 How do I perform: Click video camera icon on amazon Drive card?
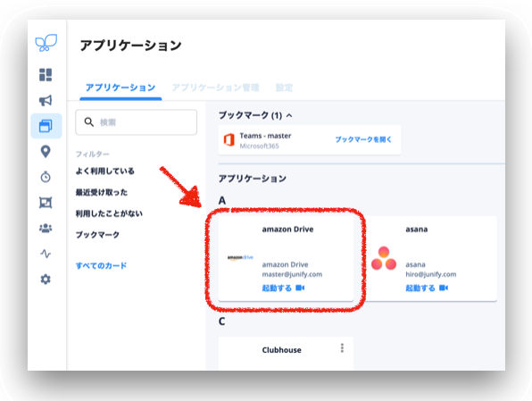coord(300,288)
